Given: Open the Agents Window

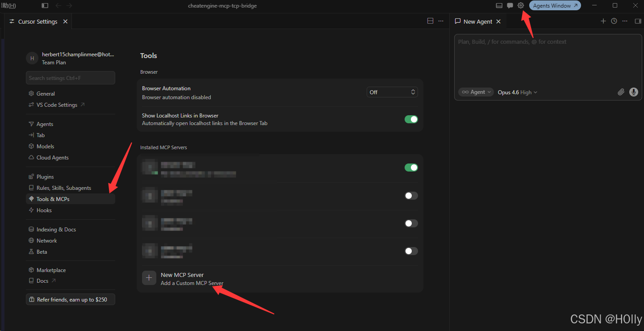Looking at the screenshot, I should [x=555, y=6].
